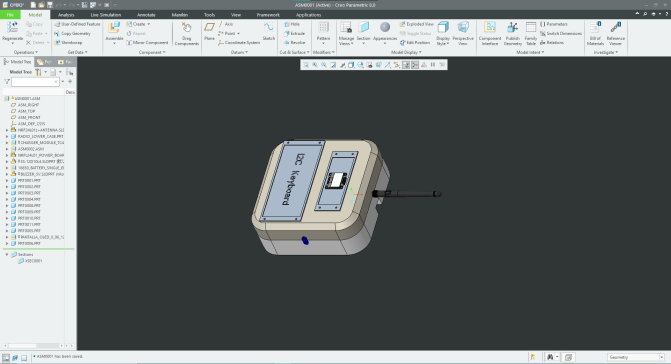The height and width of the screenshot is (364, 671).
Task: Click the Regenerate icon in Operations
Action: tap(12, 27)
